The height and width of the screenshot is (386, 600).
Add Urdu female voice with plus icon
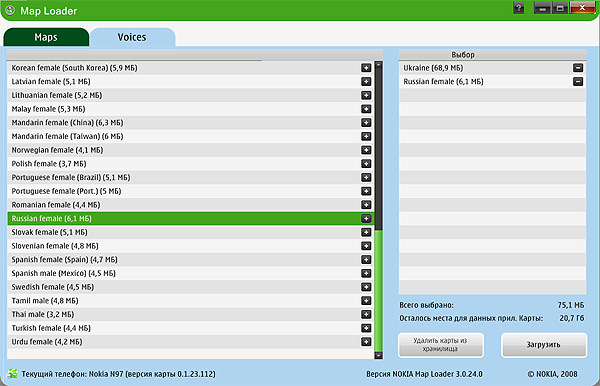(366, 342)
